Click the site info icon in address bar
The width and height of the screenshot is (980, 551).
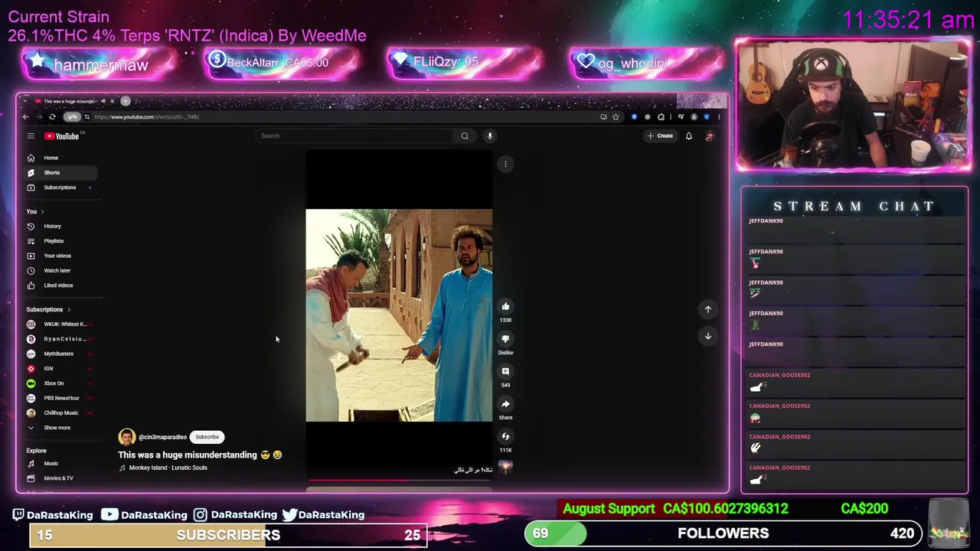(x=87, y=117)
